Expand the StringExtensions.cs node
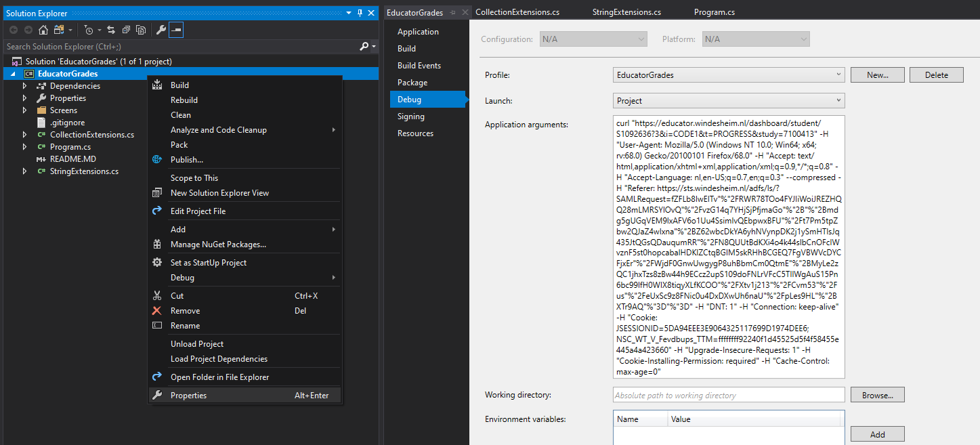The width and height of the screenshot is (980, 445). click(x=25, y=171)
